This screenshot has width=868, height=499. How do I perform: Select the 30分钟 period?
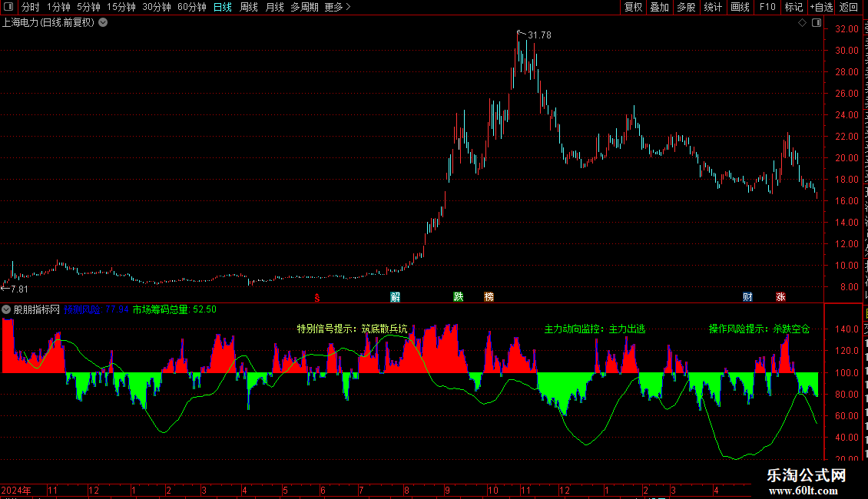tap(157, 7)
